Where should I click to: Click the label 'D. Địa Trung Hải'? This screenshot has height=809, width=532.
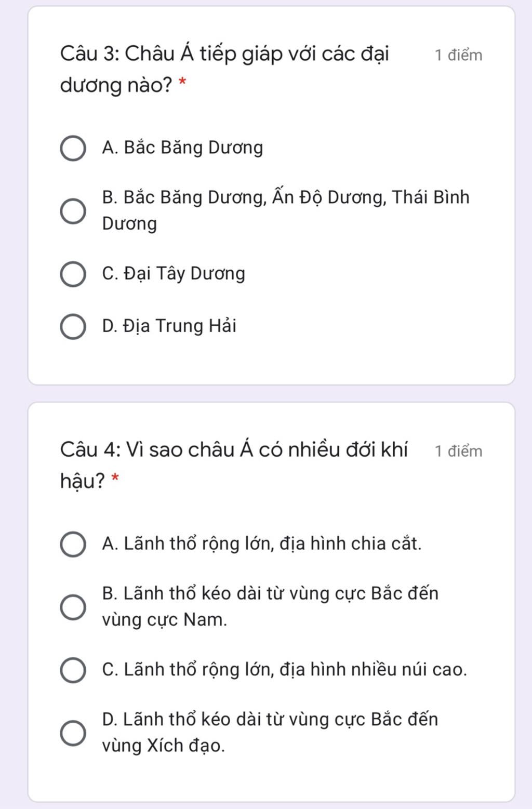169,326
